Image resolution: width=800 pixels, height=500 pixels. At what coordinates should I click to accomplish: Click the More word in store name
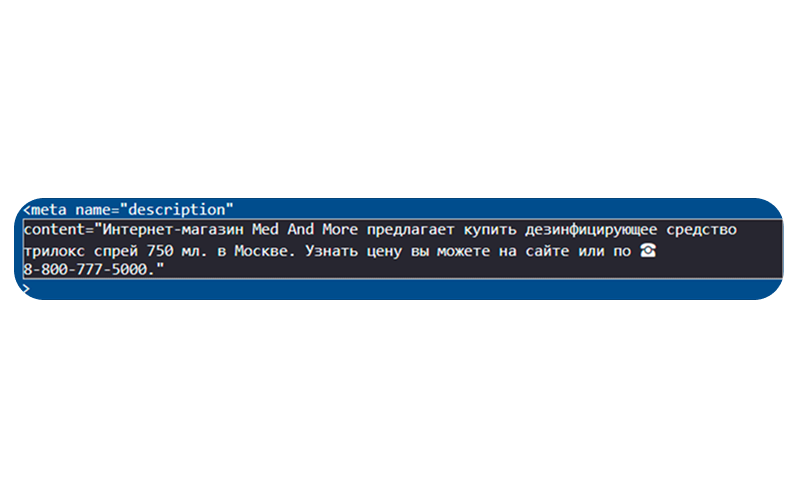pos(340,230)
